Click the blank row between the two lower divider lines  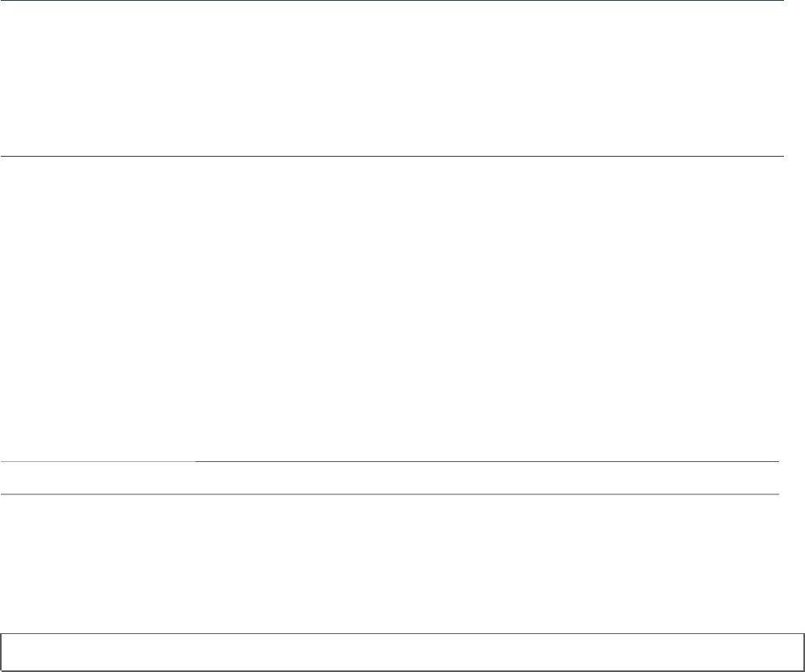(389, 477)
